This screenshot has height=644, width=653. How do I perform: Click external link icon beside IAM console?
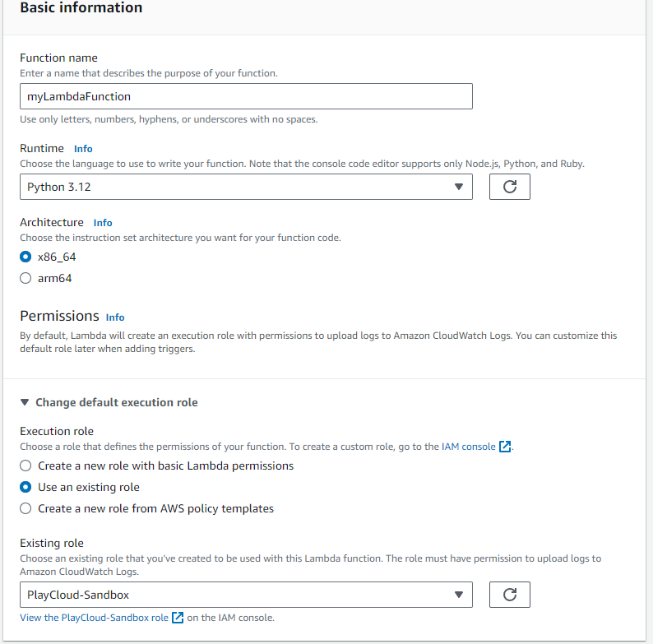pos(506,447)
